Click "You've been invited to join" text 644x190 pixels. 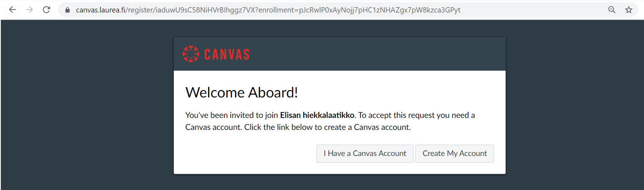point(232,115)
